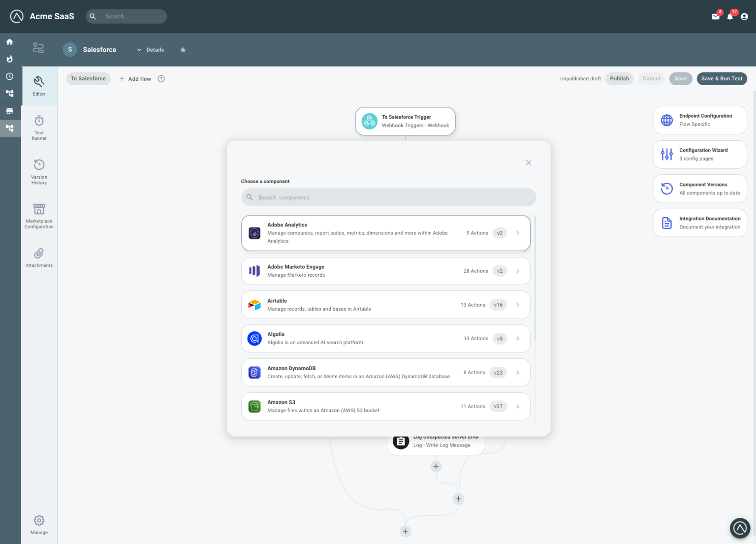This screenshot has width=756, height=544.
Task: Open the user account profile icon
Action: 744,16
